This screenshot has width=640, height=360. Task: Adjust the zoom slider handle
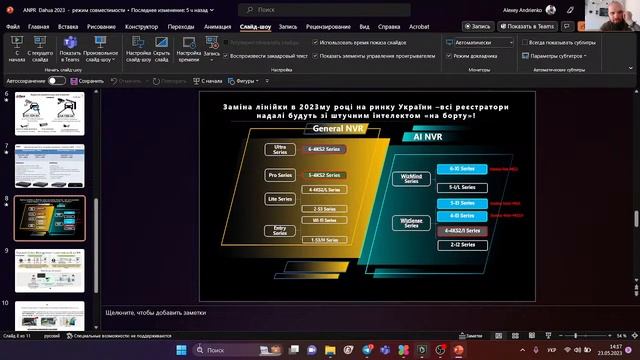click(x=576, y=336)
